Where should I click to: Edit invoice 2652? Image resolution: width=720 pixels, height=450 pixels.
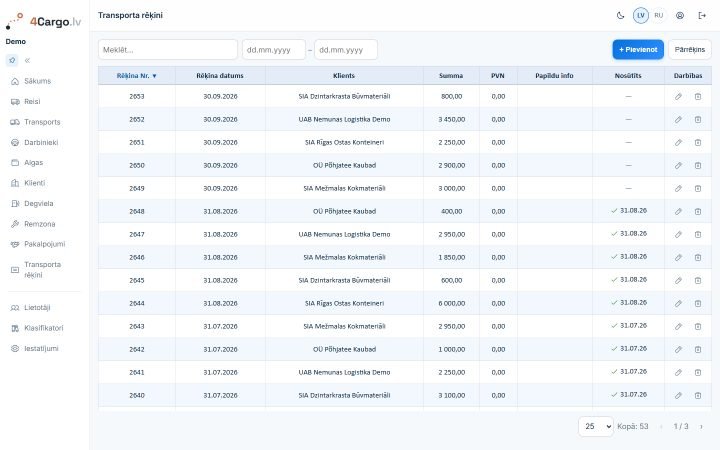tap(678, 119)
